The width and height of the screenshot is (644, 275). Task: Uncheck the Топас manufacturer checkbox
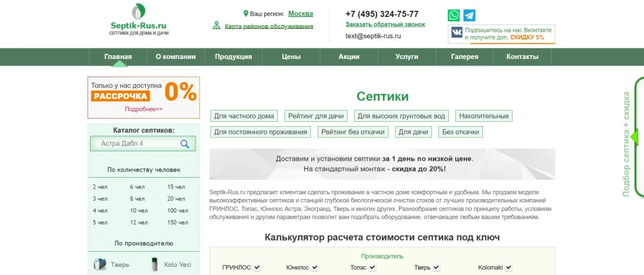pos(372,267)
